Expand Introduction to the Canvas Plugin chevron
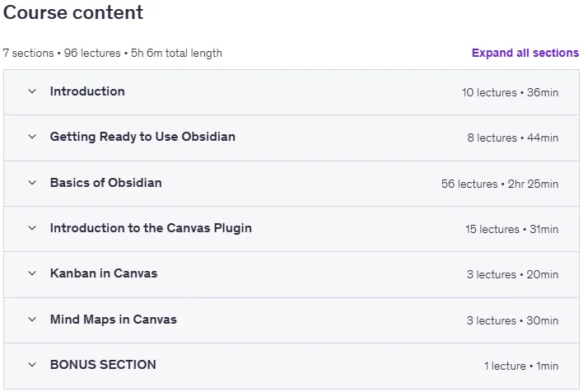The height and width of the screenshot is (392, 583). (32, 228)
